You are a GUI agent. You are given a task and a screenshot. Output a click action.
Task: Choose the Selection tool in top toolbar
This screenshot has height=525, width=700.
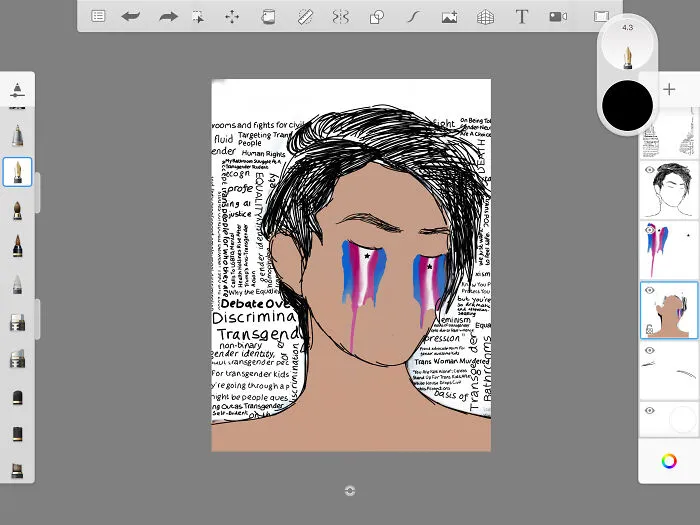[x=198, y=17]
